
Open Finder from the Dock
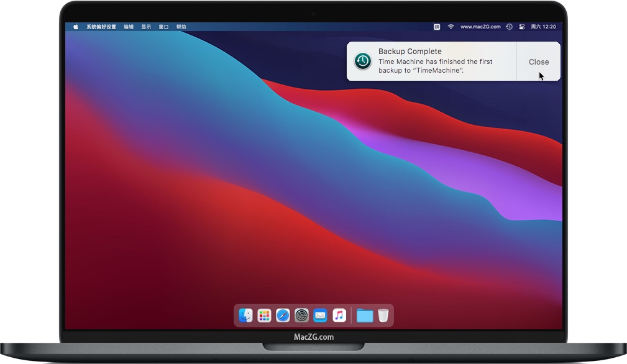(245, 316)
